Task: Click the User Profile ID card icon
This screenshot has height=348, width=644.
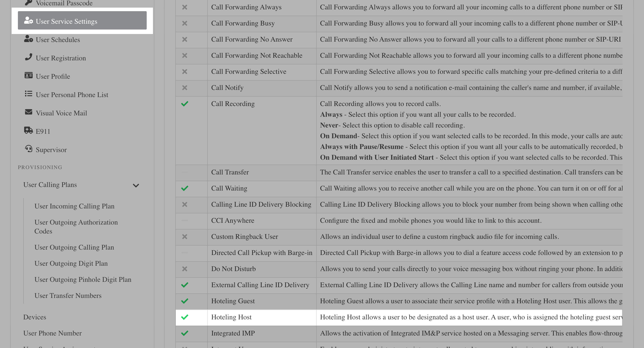Action: click(x=28, y=76)
